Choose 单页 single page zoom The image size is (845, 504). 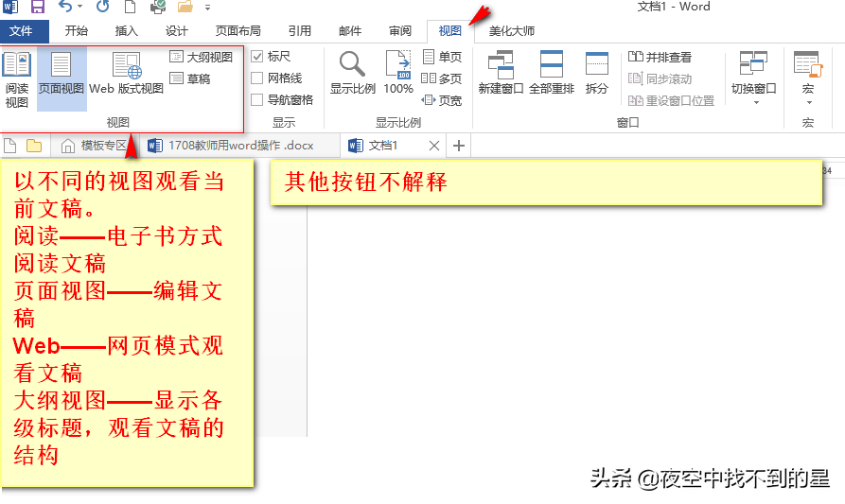coord(442,57)
